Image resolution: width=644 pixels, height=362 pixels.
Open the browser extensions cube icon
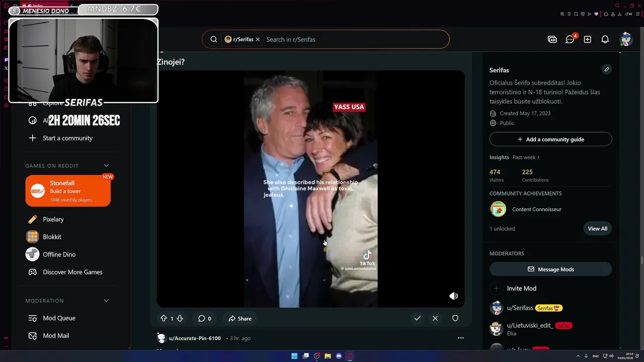point(606,14)
